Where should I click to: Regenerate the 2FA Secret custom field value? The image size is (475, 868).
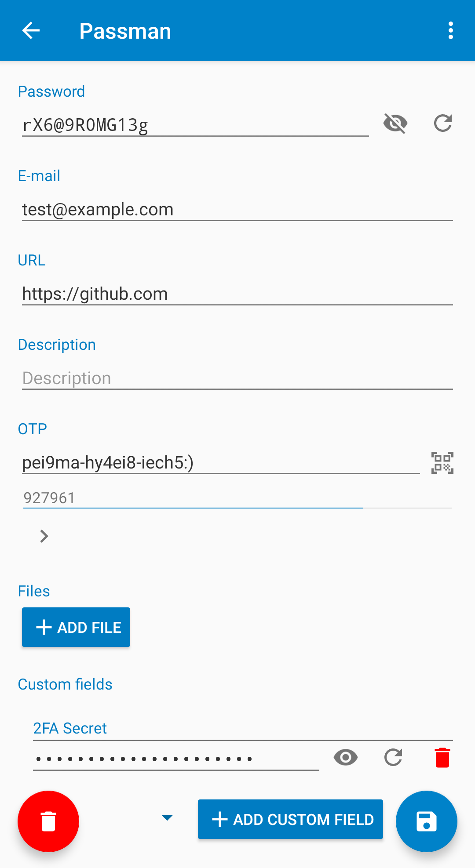coord(393,757)
